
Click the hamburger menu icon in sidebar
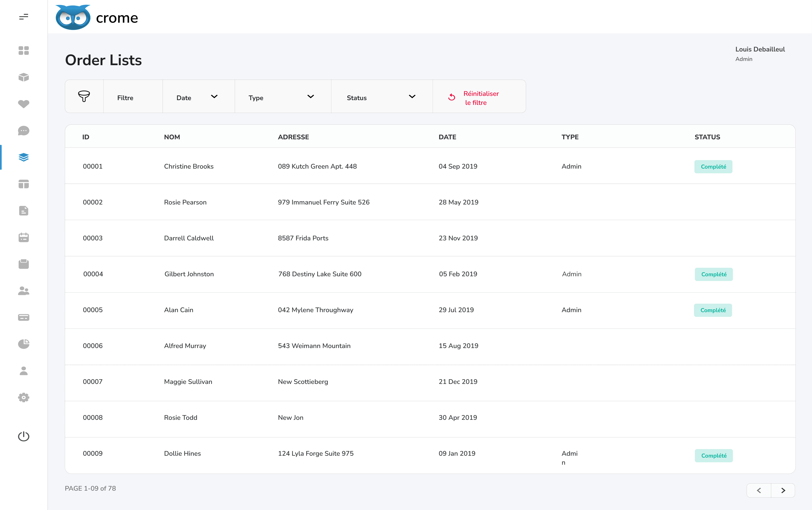coord(23,17)
